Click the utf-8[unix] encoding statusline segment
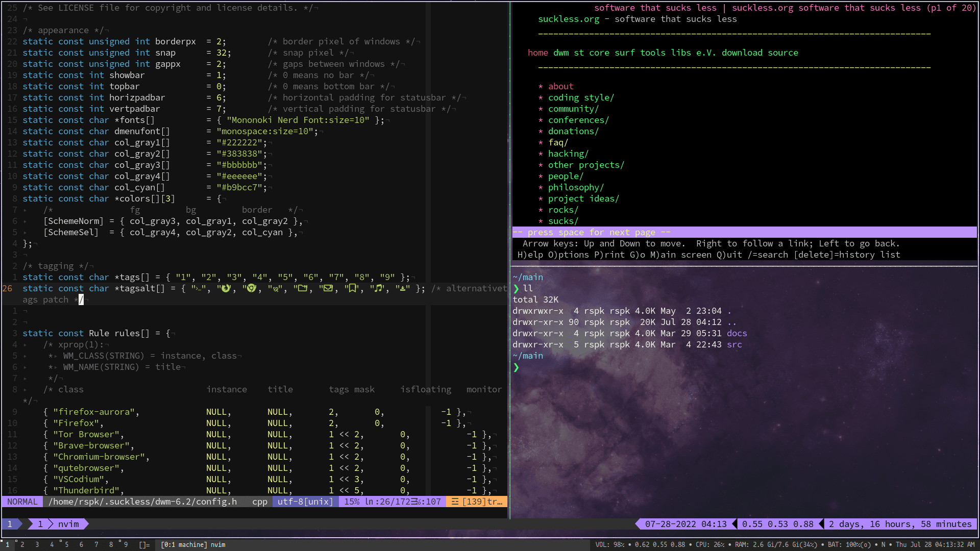 305,502
